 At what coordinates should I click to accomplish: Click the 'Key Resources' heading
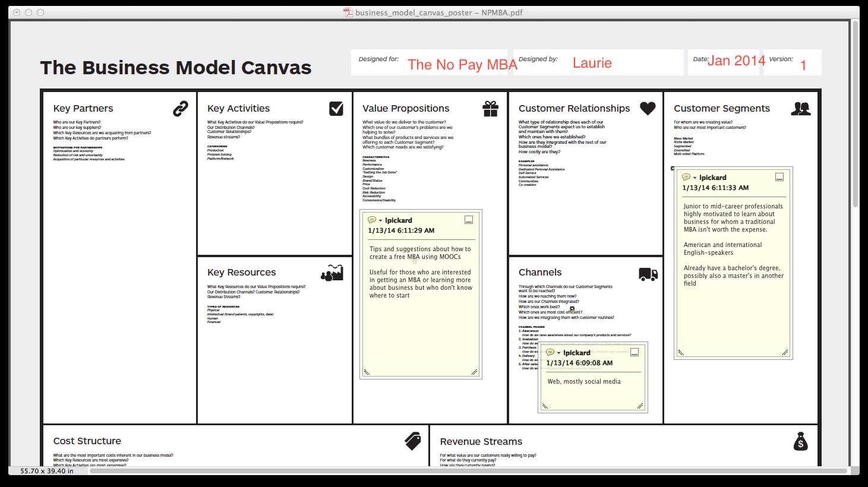point(241,272)
